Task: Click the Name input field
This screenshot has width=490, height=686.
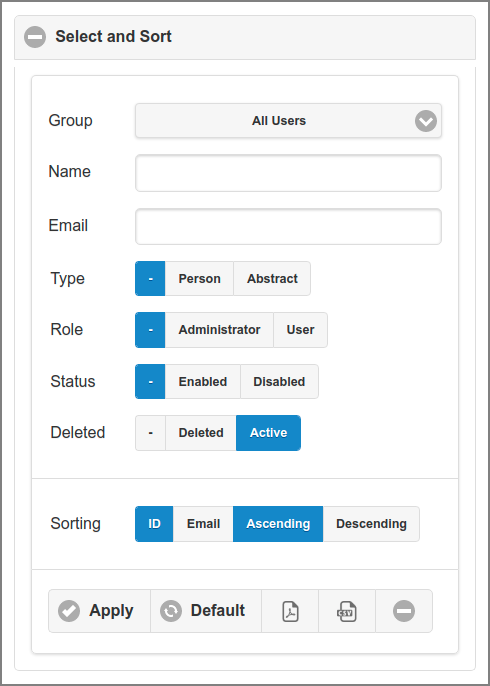Action: click(288, 173)
